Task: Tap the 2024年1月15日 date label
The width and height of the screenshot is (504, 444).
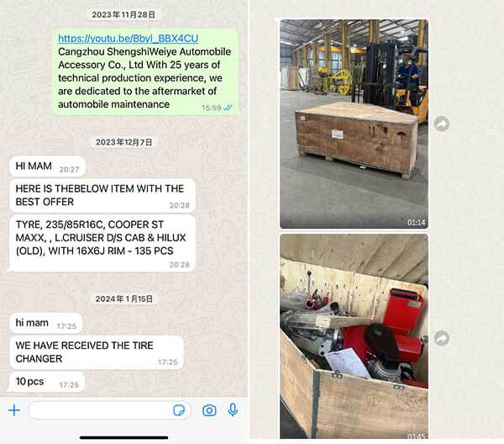Action: pyautogui.click(x=124, y=299)
